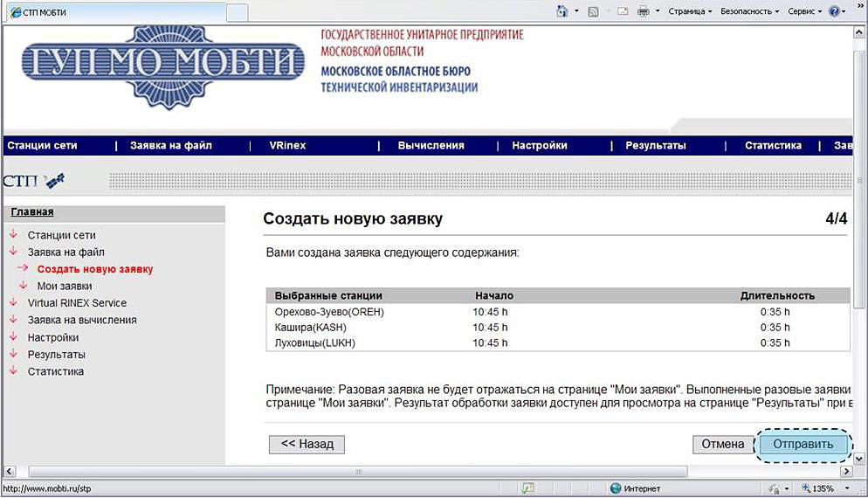Click the horizontal scrollbar right arrow
Image resolution: width=868 pixels, height=498 pixels.
(x=846, y=472)
